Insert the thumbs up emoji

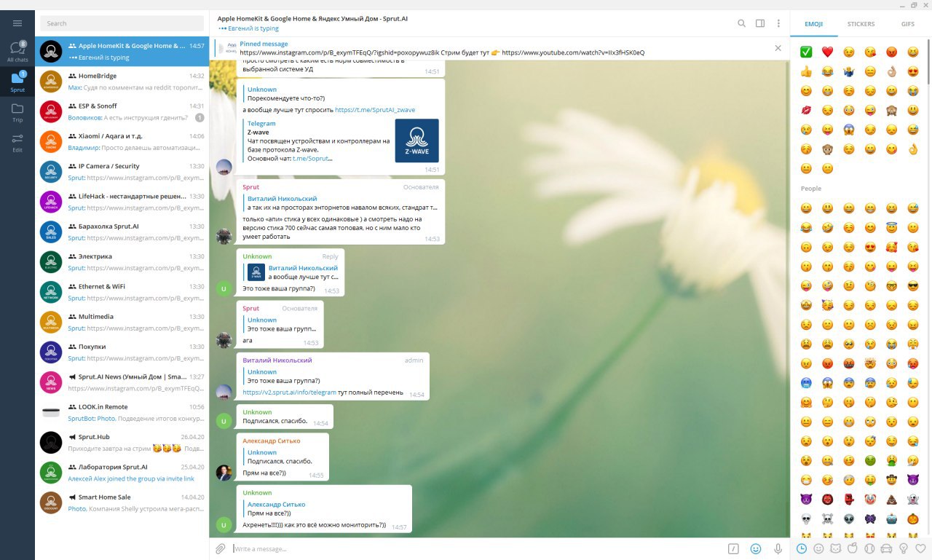[x=806, y=71]
